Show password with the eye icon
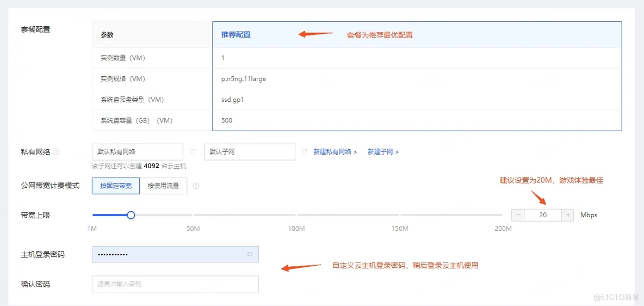The height and width of the screenshot is (306, 644). pyautogui.click(x=250, y=254)
